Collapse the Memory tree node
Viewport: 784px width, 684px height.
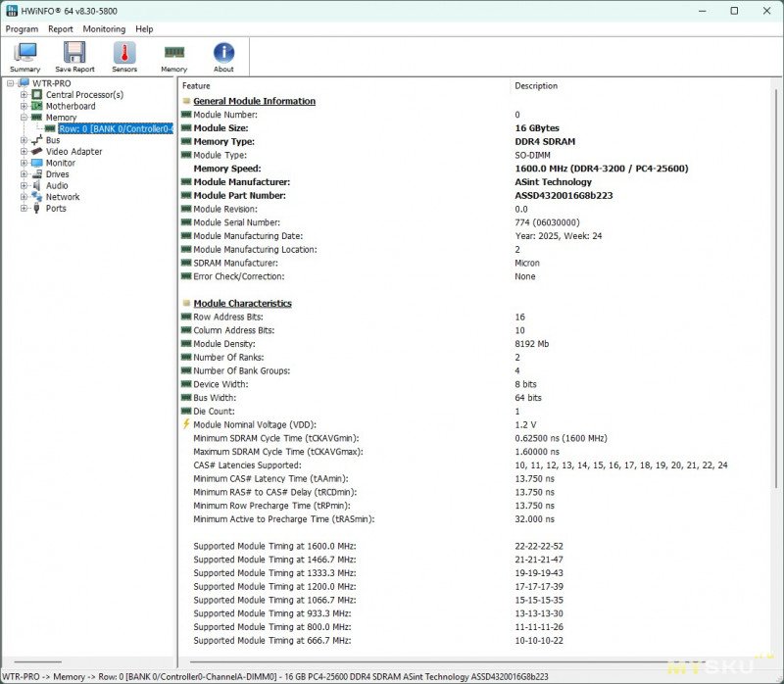pos(24,118)
